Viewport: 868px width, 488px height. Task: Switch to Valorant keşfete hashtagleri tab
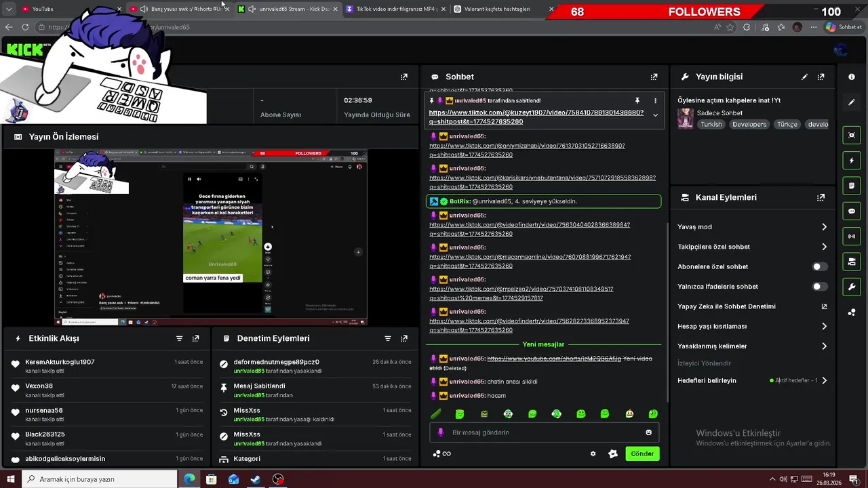pyautogui.click(x=503, y=9)
